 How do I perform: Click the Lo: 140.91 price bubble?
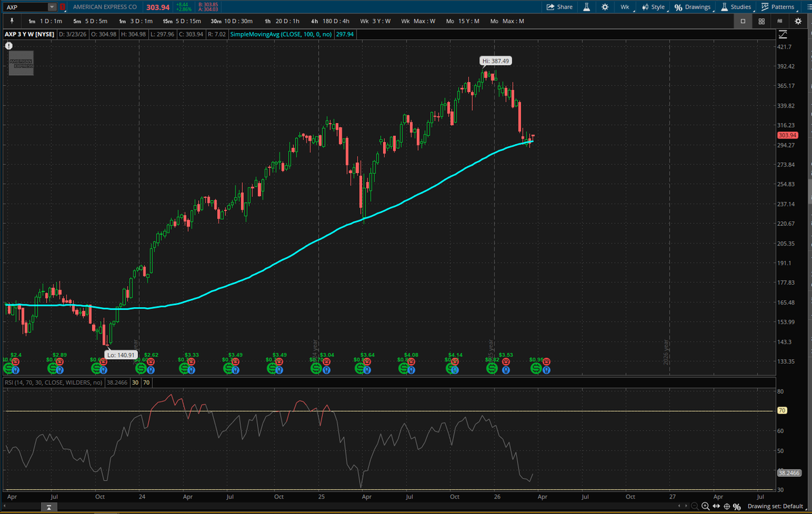122,354
